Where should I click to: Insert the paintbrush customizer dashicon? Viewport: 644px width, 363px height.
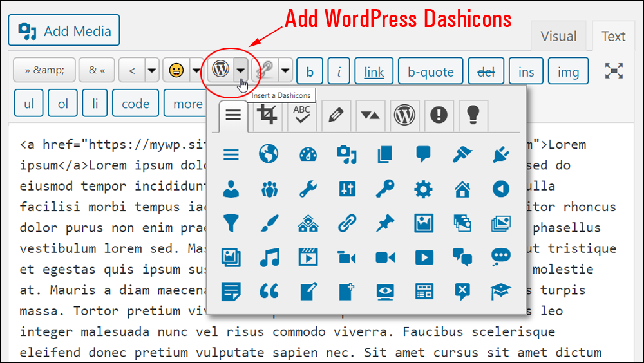coord(269,223)
